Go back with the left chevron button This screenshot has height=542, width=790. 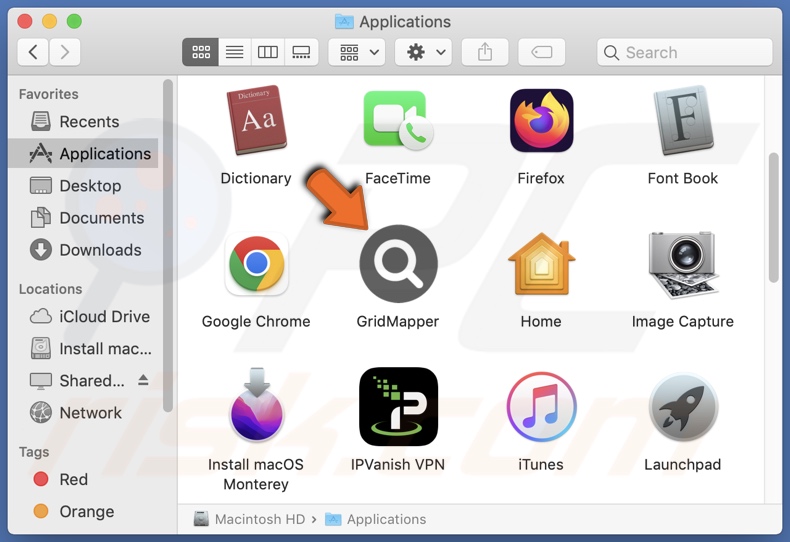tap(33, 52)
